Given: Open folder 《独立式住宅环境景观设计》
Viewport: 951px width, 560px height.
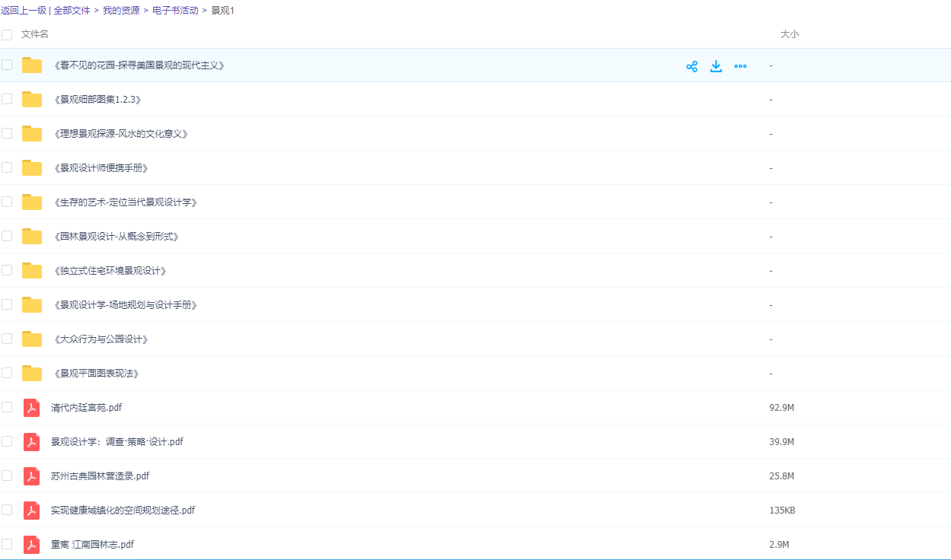Looking at the screenshot, I should tap(110, 271).
